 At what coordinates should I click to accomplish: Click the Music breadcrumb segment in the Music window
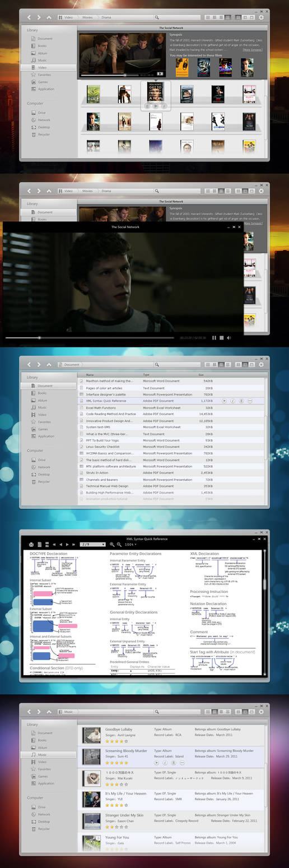pyautogui.click(x=68, y=712)
